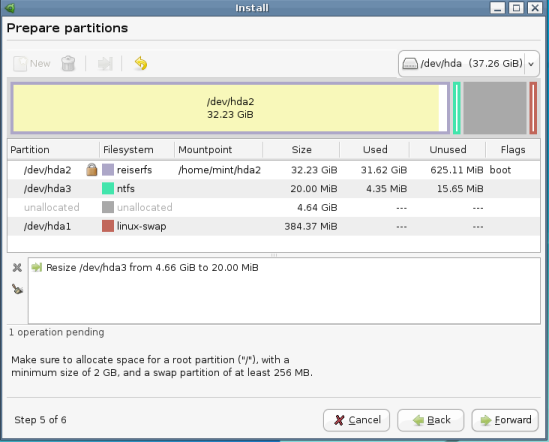Click the Partition column header
Image resolution: width=549 pixels, height=442 pixels.
tap(54, 150)
